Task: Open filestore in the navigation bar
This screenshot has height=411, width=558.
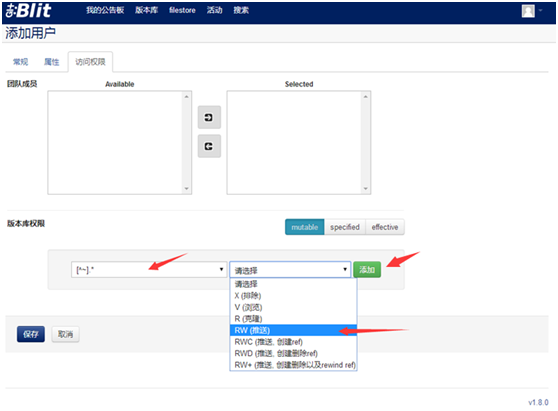Action: point(182,10)
